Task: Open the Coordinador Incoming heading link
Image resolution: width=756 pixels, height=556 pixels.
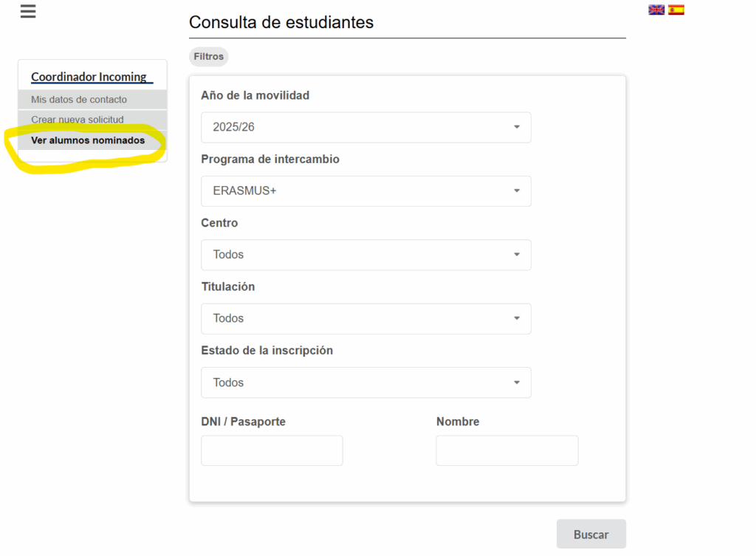Action: click(89, 77)
